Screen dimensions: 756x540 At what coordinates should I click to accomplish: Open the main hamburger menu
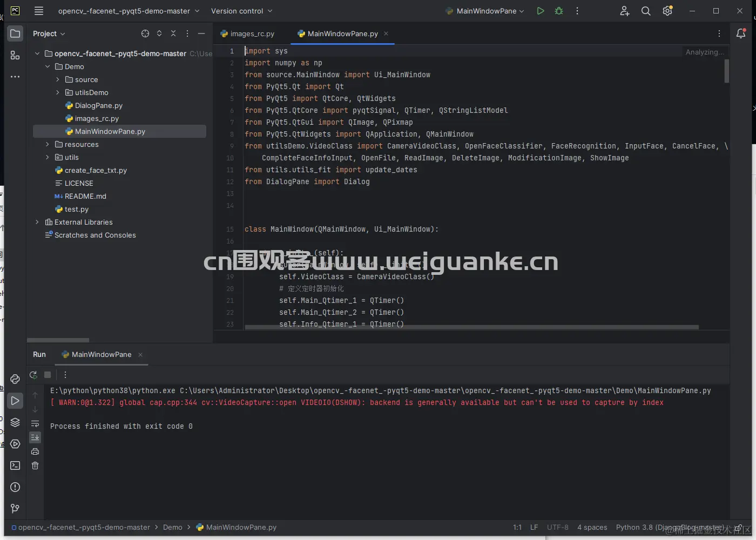point(39,11)
